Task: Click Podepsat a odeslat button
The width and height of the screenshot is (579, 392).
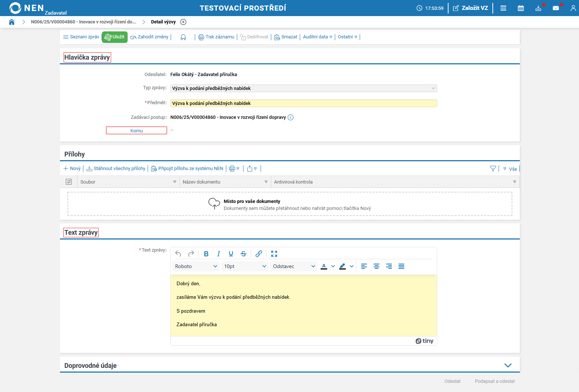Action: 495,381
